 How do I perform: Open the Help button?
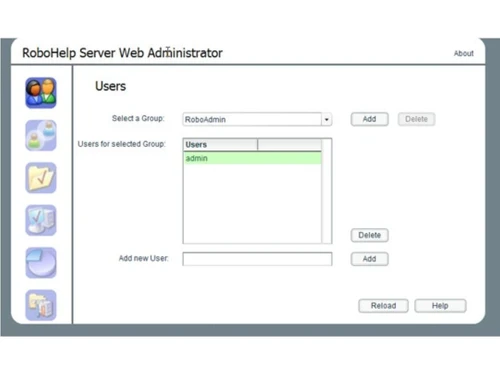tap(440, 306)
